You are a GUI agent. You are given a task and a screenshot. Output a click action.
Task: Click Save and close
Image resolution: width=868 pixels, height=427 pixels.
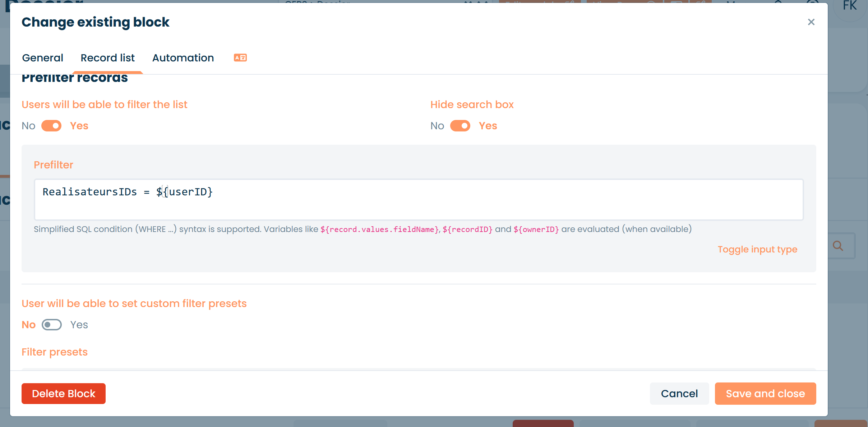(x=765, y=394)
